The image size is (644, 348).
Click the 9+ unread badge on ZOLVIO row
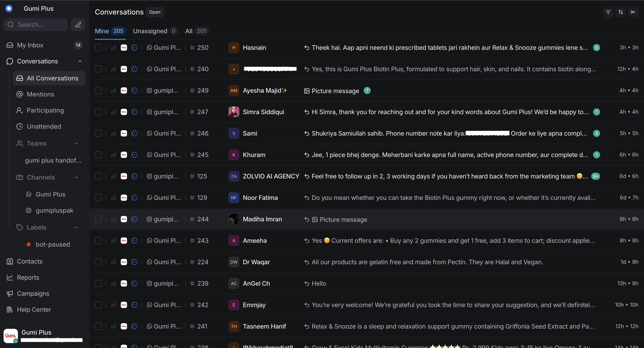596,176
